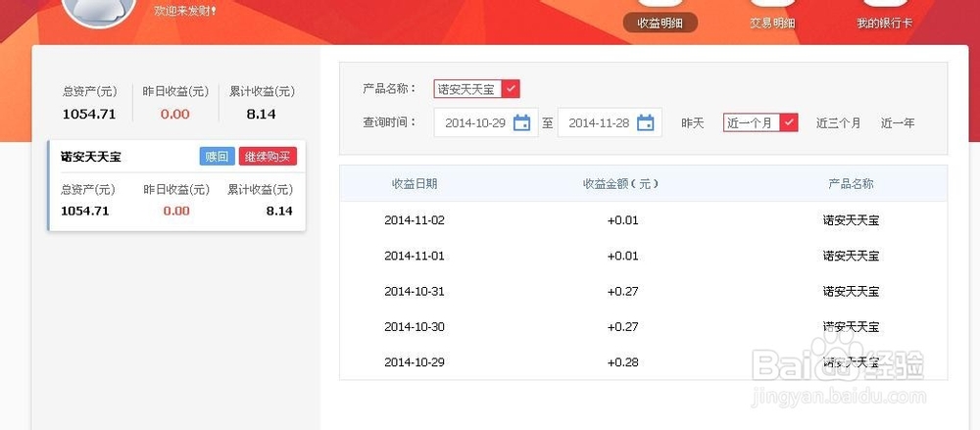The image size is (980, 430).
Task: Select the 近一个月 time range option
Action: [x=760, y=122]
